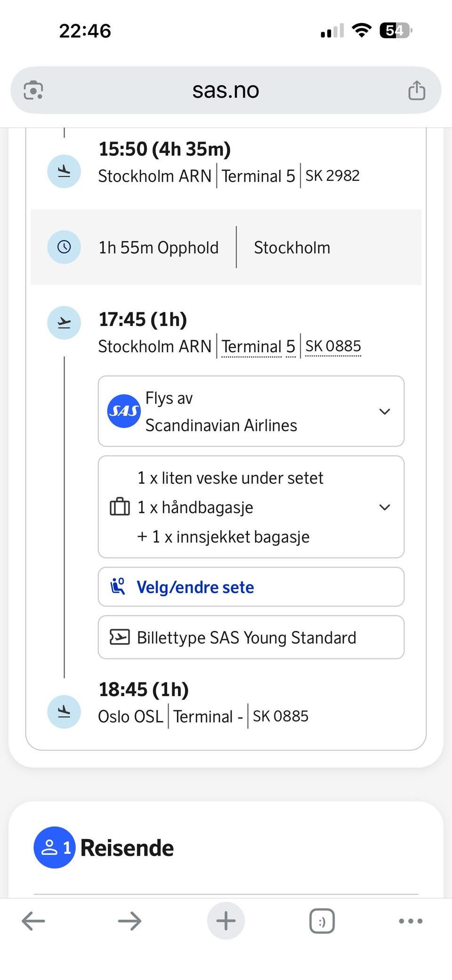Screen dimensions: 452x980
Task: Tap the Reisende passenger count icon
Action: pyautogui.click(x=55, y=847)
